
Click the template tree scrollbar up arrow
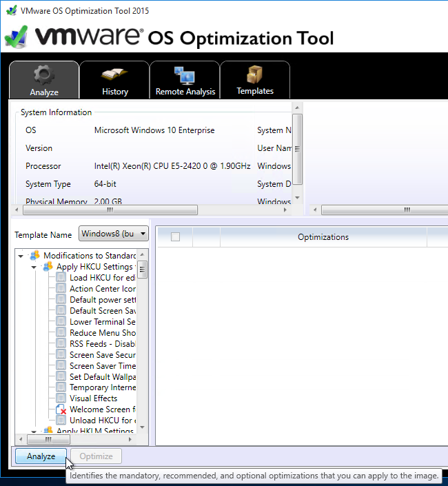coord(142,255)
